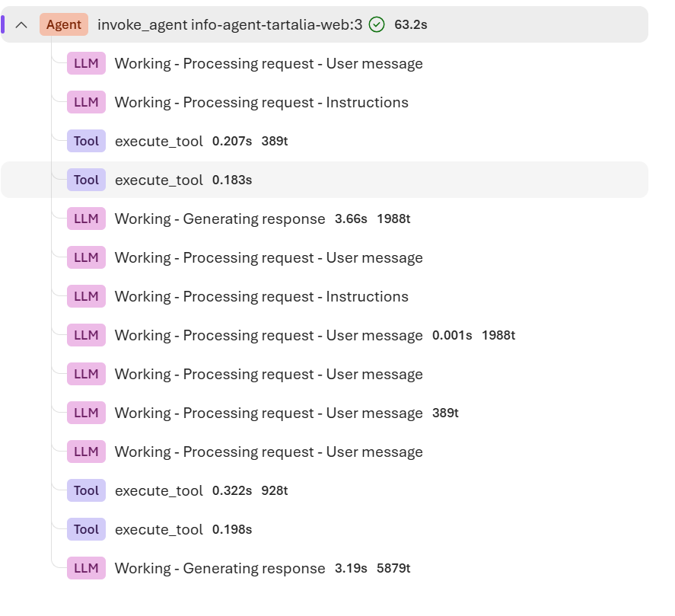
Task: Select execute_tool 0.198s span
Action: [x=325, y=529]
